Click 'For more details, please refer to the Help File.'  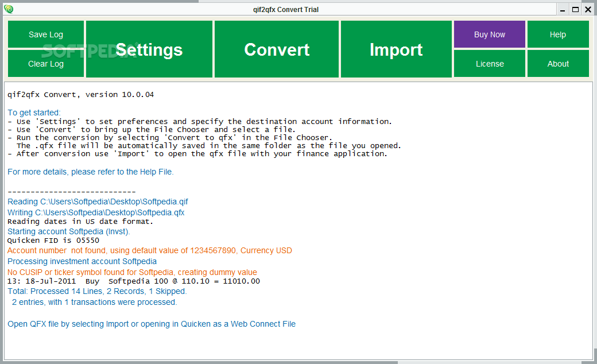[x=91, y=172]
